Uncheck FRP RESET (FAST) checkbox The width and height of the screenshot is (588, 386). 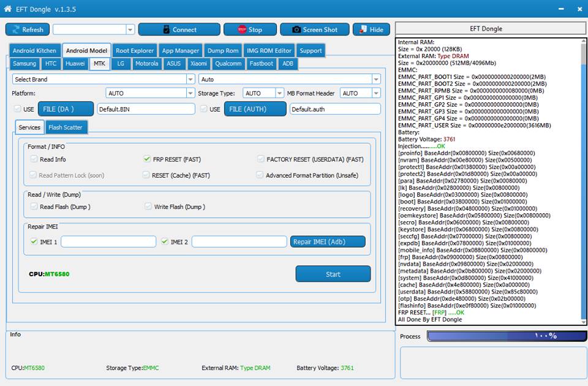click(146, 159)
